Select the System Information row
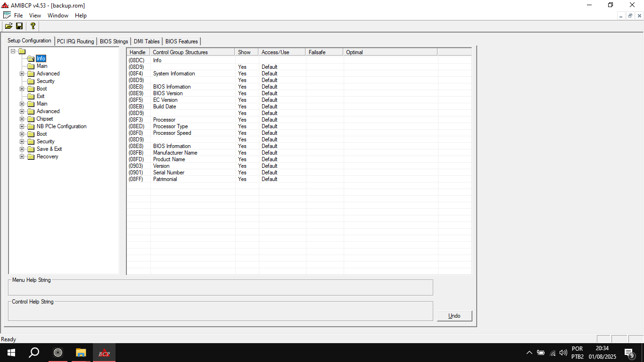Image resolution: width=644 pixels, height=362 pixels. (x=299, y=74)
